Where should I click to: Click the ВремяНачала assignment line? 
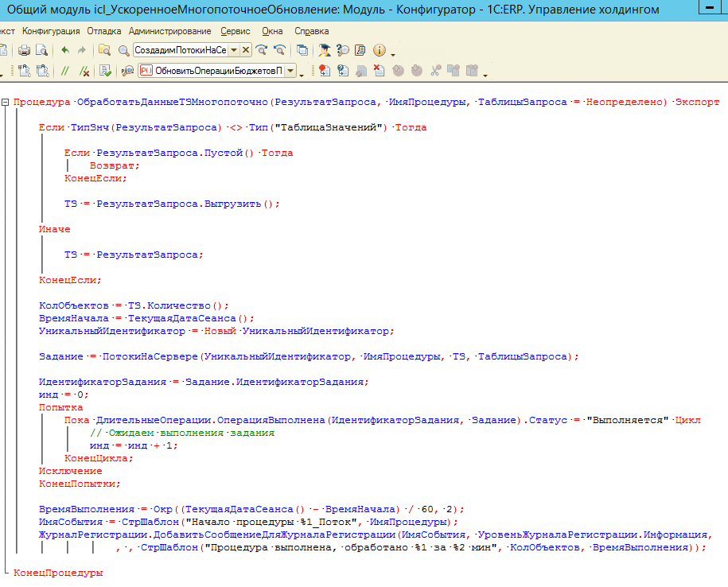click(x=146, y=318)
